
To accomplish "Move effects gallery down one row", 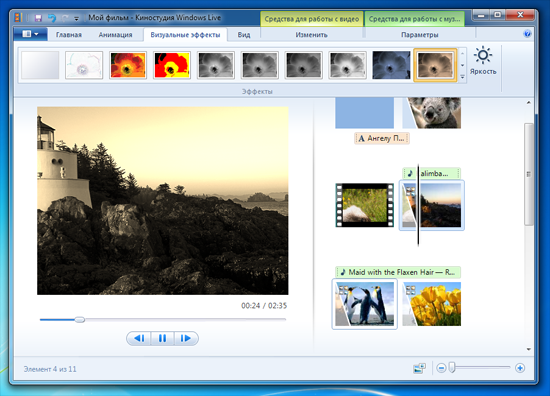I will (x=462, y=65).
